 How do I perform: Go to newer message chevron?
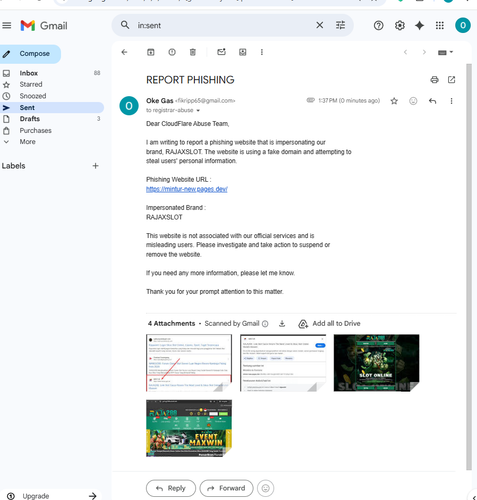tap(405, 52)
